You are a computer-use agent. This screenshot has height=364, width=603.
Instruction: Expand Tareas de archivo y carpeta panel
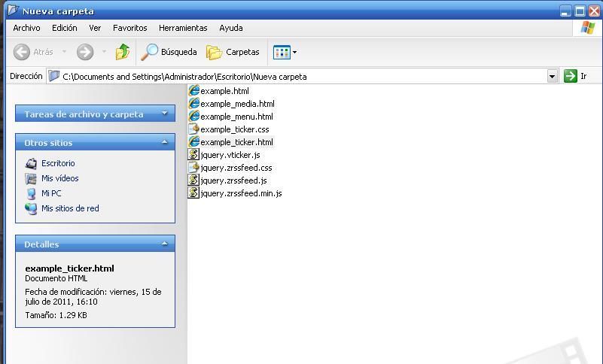[x=165, y=114]
